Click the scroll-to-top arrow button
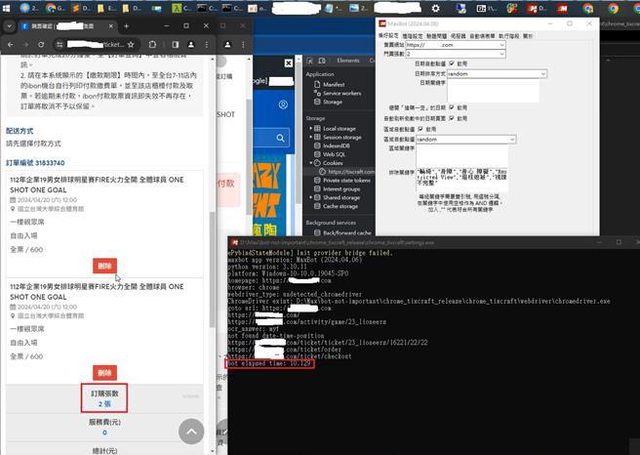This screenshot has width=640, height=455. [x=190, y=431]
